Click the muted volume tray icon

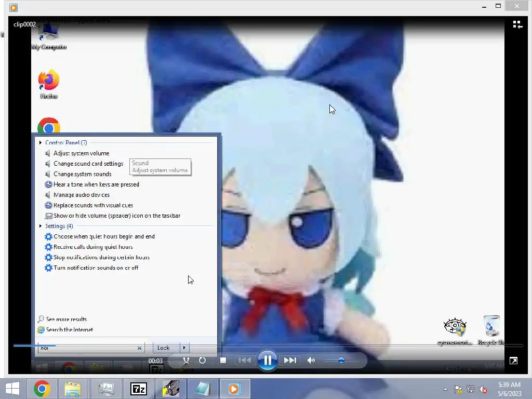tap(483, 389)
